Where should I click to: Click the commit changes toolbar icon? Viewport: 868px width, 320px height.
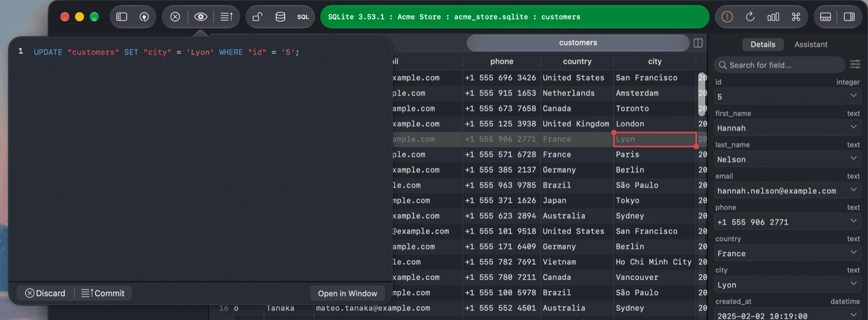[x=227, y=17]
